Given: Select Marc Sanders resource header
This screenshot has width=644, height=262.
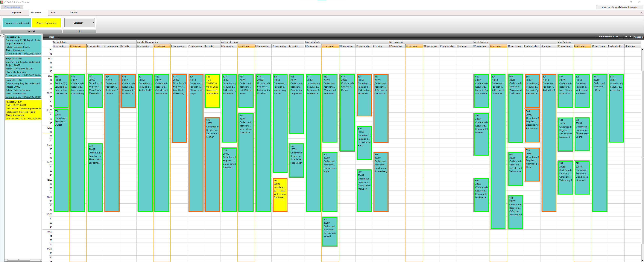Looking at the screenshot, I should [x=599, y=42].
